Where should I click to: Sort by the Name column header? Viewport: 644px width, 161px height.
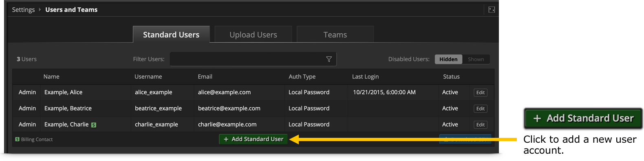51,76
